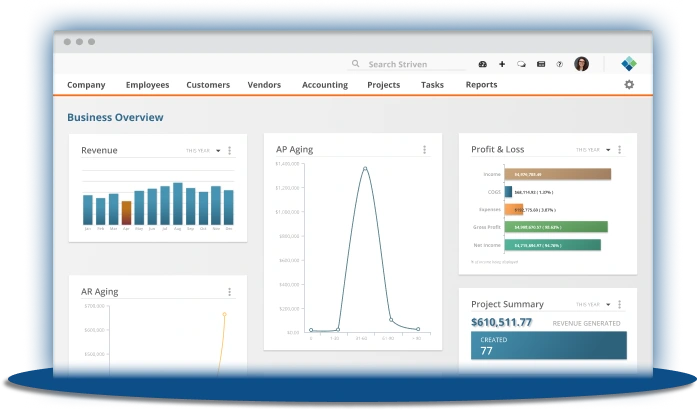The image size is (697, 410).
Task: Open the chat messages icon
Action: (x=521, y=64)
